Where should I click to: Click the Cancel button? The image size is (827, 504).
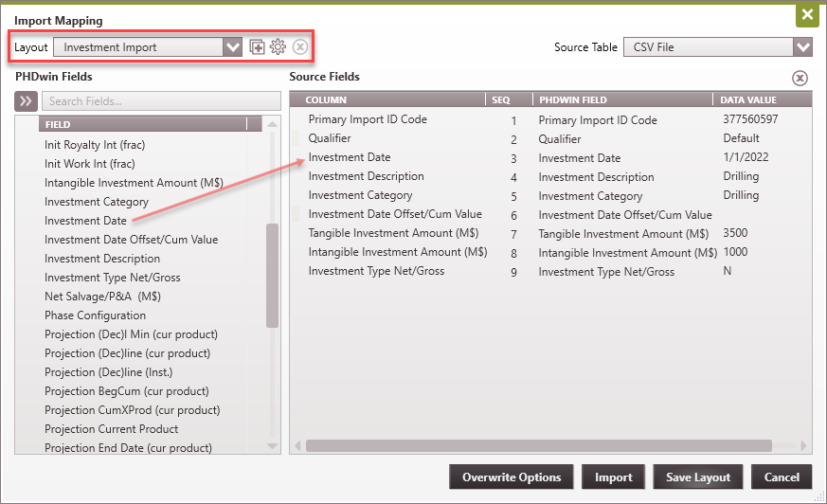[x=782, y=477]
